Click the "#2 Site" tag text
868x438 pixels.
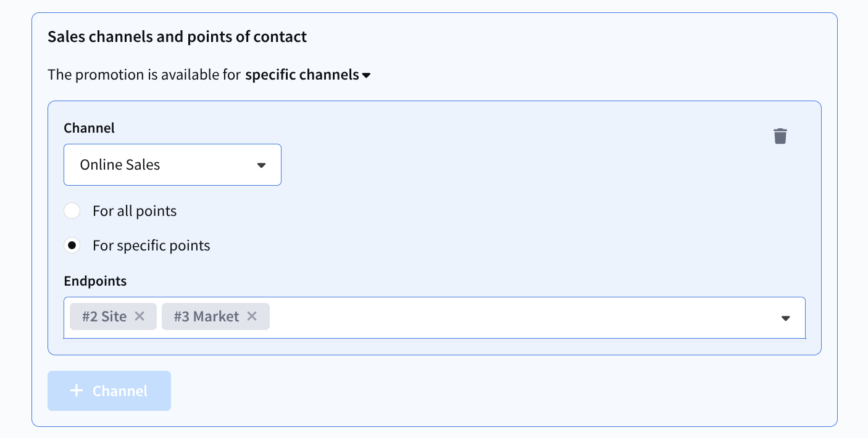tap(104, 316)
